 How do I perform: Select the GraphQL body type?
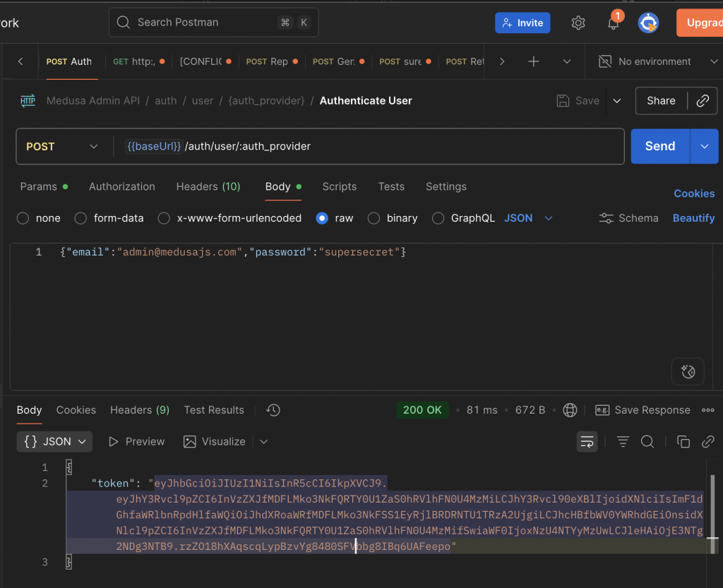pos(438,218)
